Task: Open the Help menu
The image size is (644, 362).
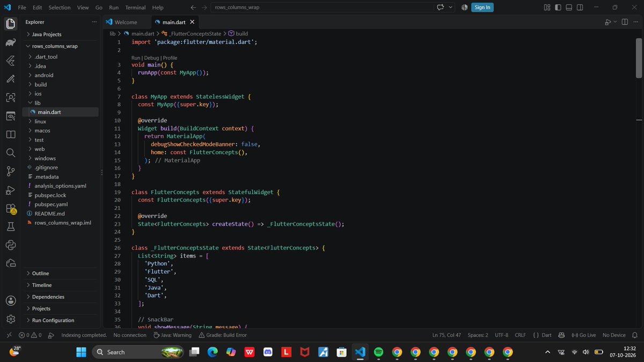Action: (158, 8)
